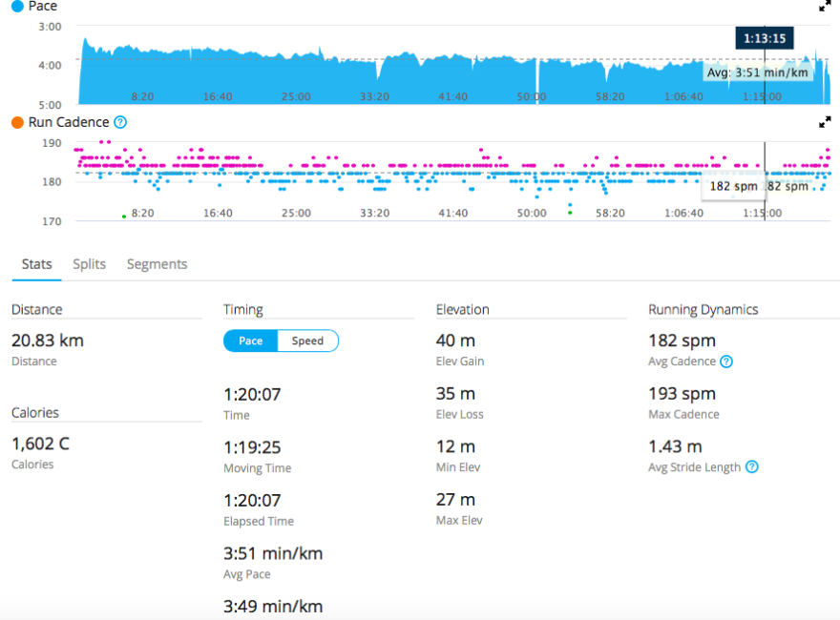Open help for Run Cadence chart

pos(120,122)
